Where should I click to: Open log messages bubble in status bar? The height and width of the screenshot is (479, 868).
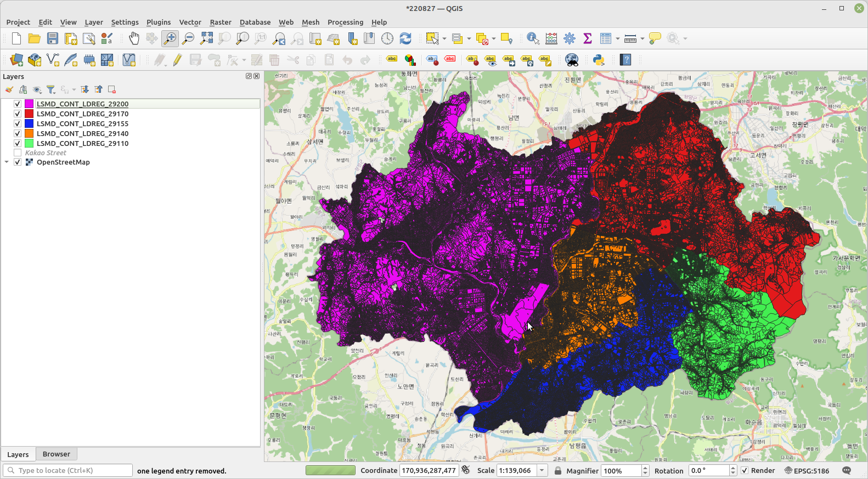847,471
